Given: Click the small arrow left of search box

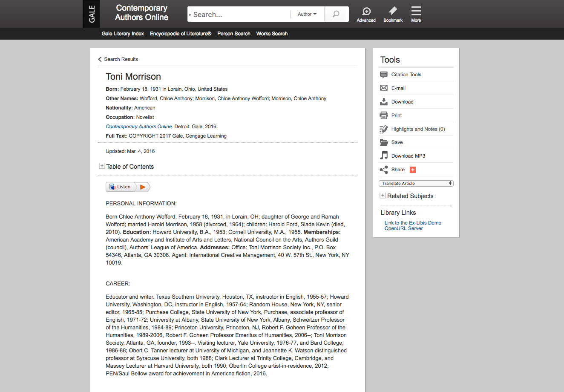Looking at the screenshot, I should (x=190, y=14).
